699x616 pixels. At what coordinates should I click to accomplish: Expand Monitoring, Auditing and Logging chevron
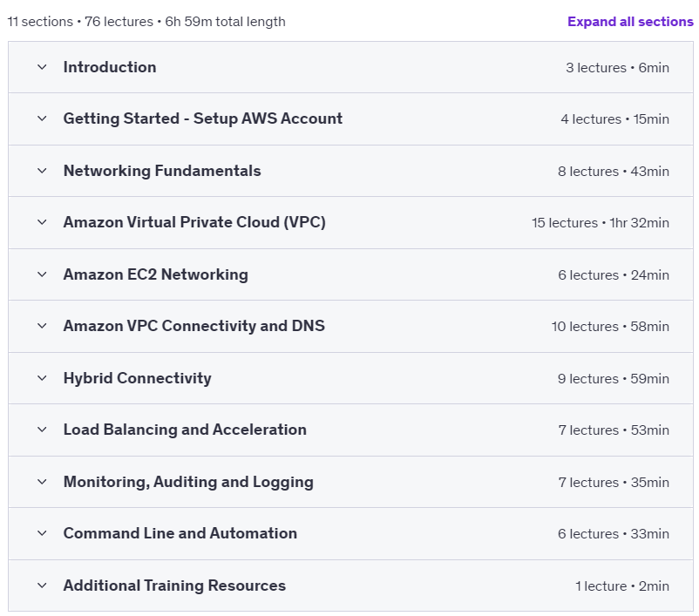pyautogui.click(x=42, y=482)
